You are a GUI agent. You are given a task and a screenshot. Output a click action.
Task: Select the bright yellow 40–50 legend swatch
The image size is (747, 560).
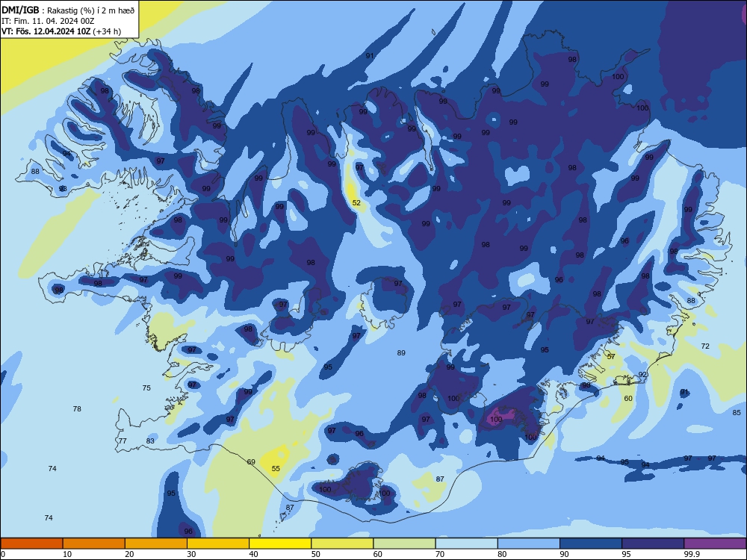pos(280,544)
